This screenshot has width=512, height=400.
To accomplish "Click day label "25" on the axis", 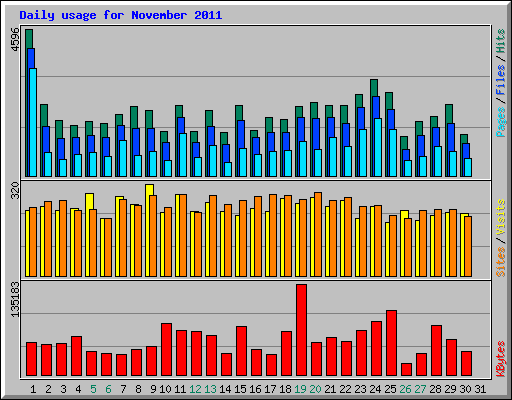I will (x=390, y=389).
